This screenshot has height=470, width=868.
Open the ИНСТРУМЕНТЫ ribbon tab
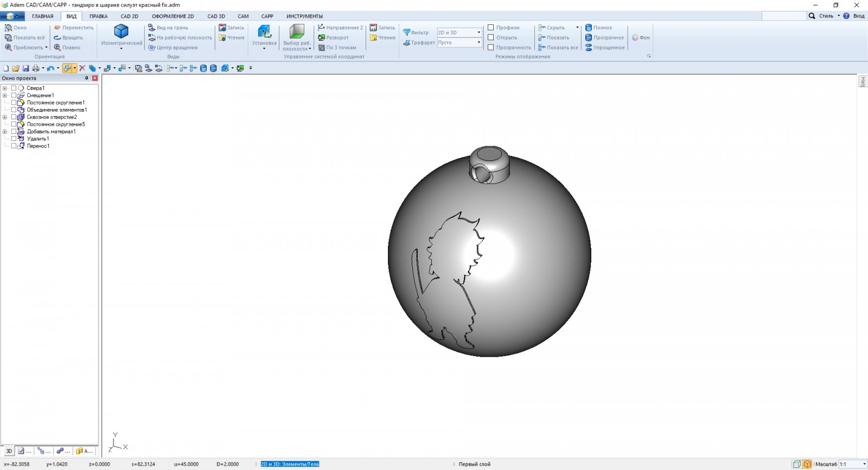pyautogui.click(x=304, y=16)
